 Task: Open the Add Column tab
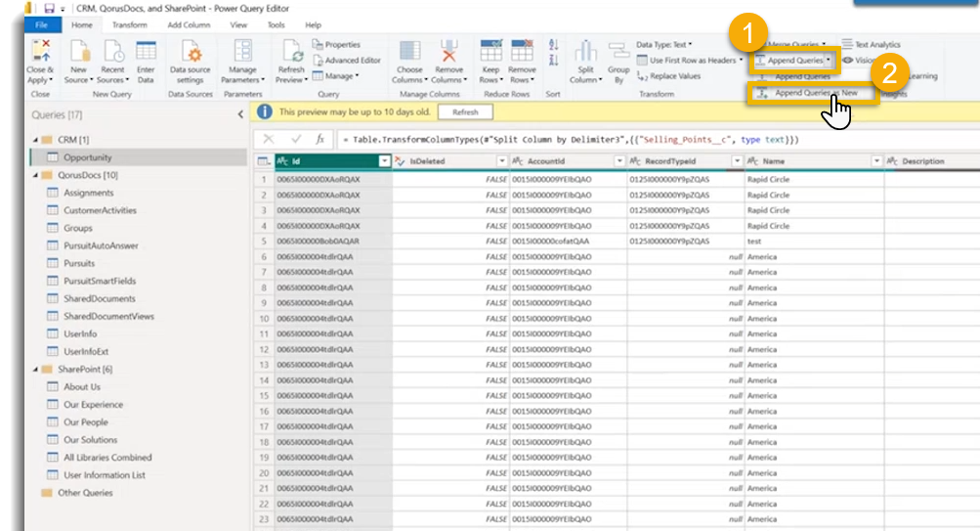187,24
